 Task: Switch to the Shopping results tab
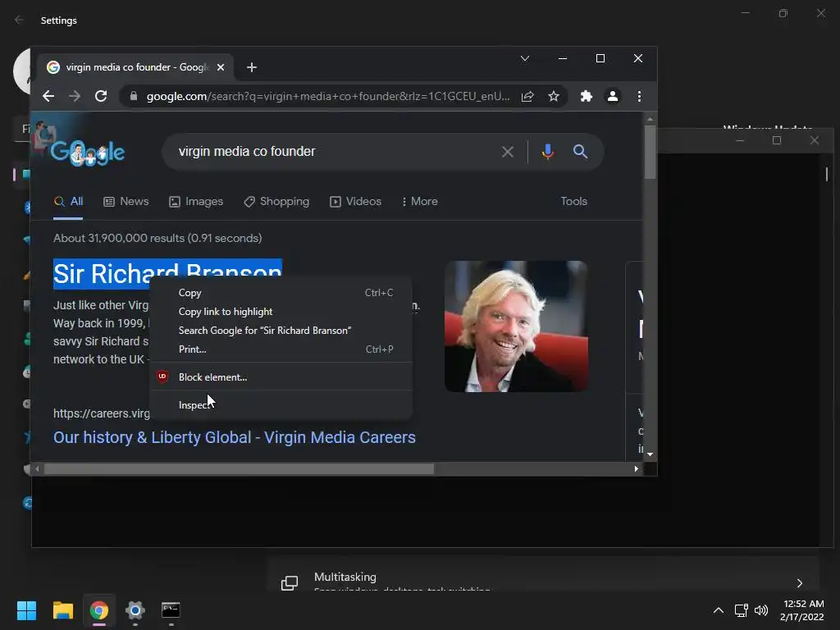tap(276, 202)
